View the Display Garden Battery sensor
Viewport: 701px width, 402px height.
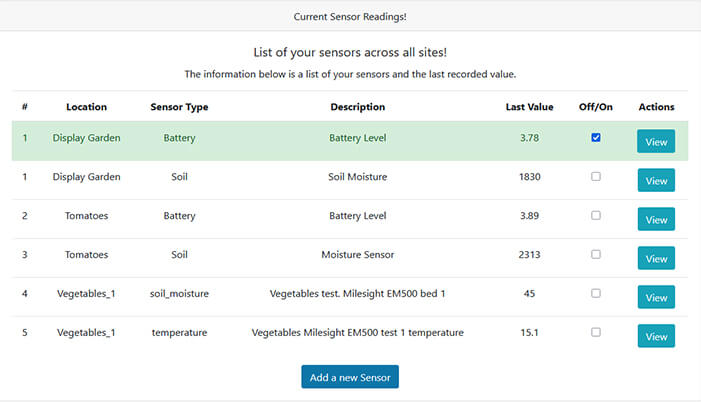656,142
